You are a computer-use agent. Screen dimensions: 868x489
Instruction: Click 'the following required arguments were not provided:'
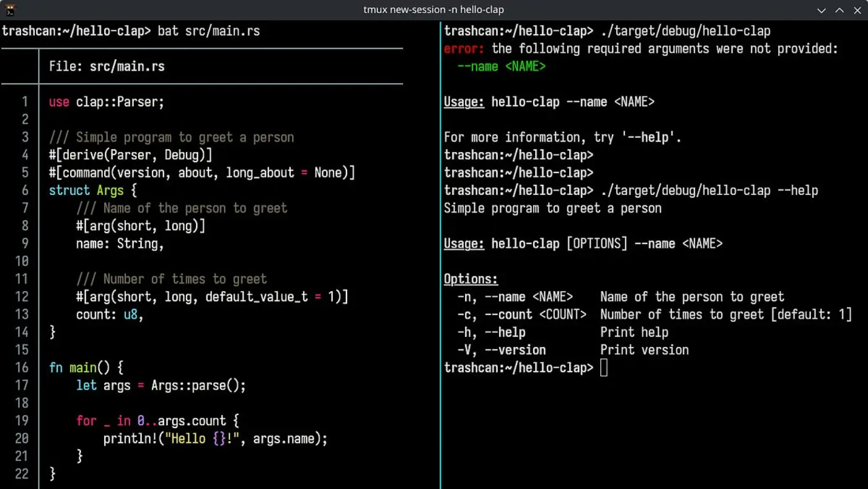(665, 48)
